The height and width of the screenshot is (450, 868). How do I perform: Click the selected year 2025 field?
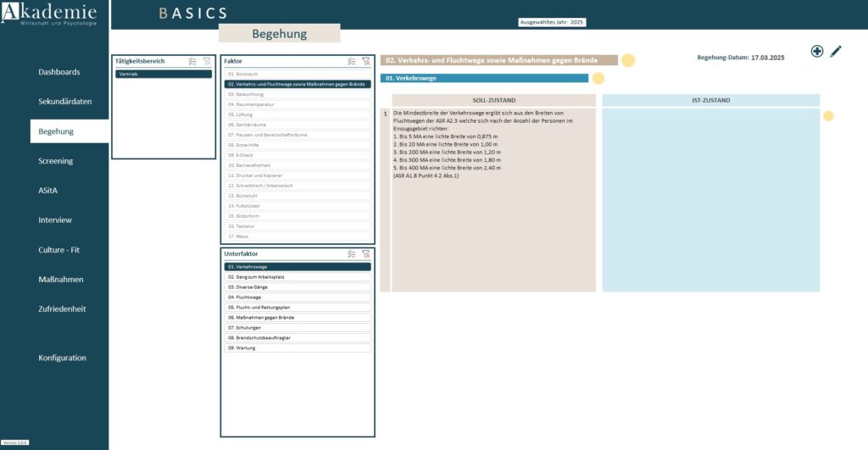(x=552, y=22)
